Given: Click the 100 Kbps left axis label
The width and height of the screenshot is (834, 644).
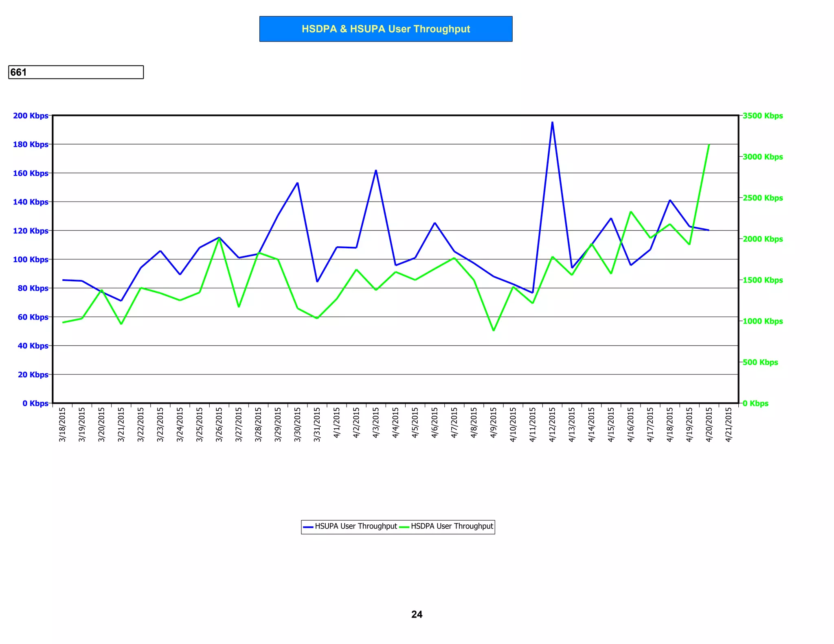Looking at the screenshot, I should point(31,259).
